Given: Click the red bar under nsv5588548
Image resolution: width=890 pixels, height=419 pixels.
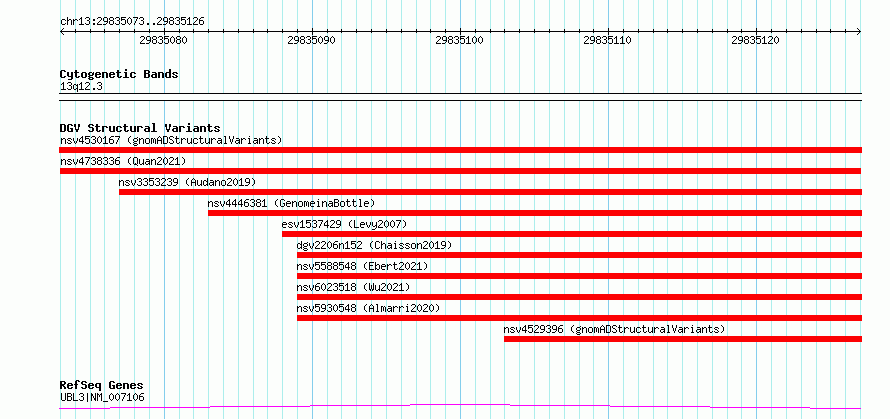Looking at the screenshot, I should (580, 276).
